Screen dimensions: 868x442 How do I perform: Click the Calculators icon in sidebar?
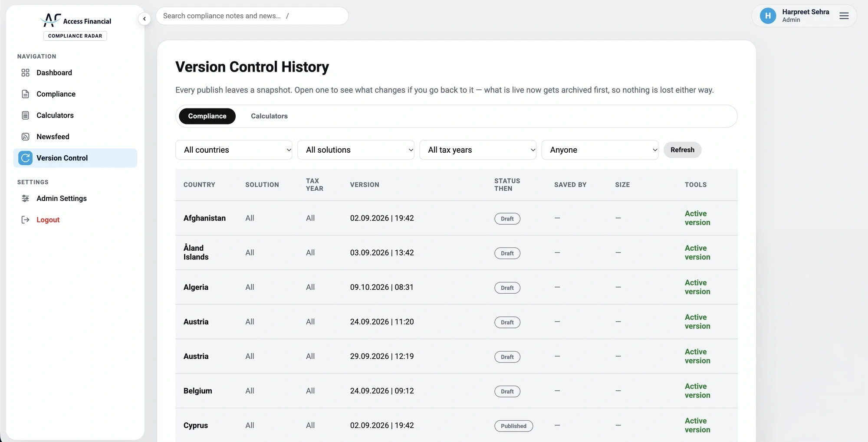tap(26, 115)
